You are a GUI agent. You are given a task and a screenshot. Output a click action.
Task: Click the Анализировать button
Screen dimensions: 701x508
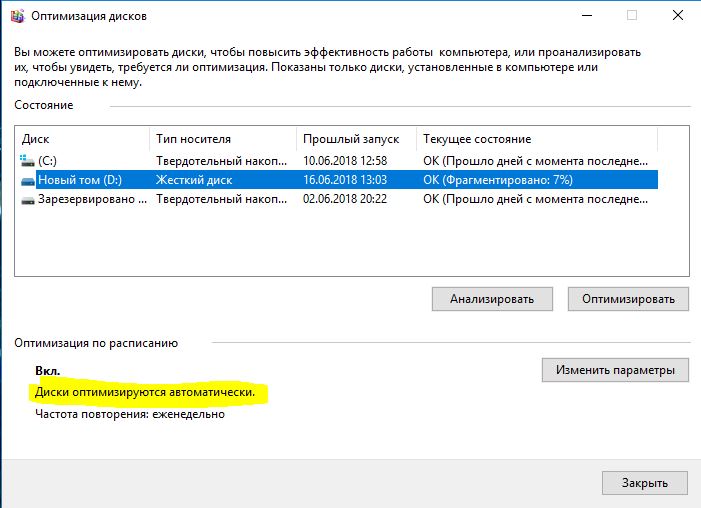point(492,299)
